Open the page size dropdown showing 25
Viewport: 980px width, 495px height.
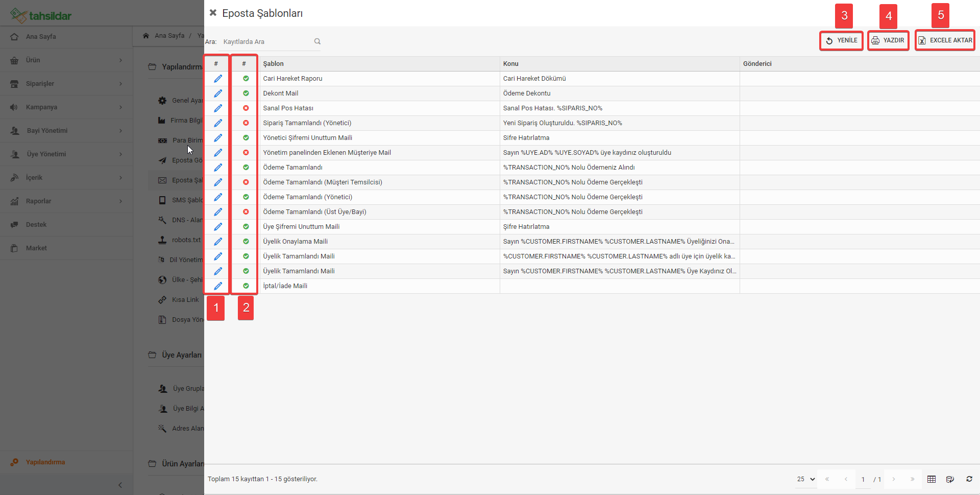[x=806, y=479]
